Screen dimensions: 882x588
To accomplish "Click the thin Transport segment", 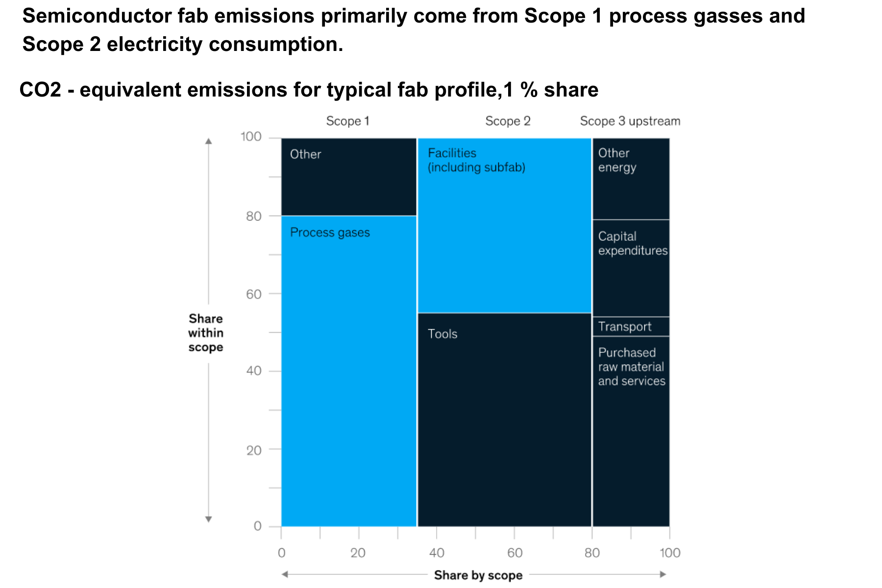I will click(x=631, y=326).
